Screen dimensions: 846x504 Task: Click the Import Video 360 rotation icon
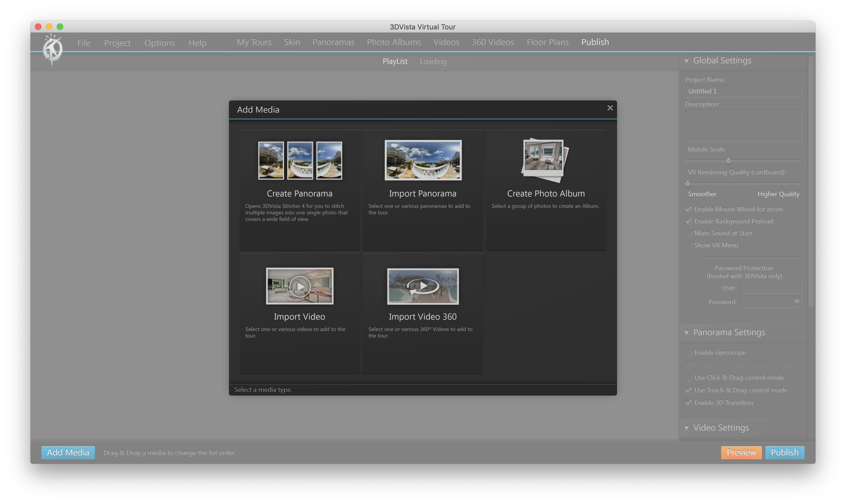423,286
